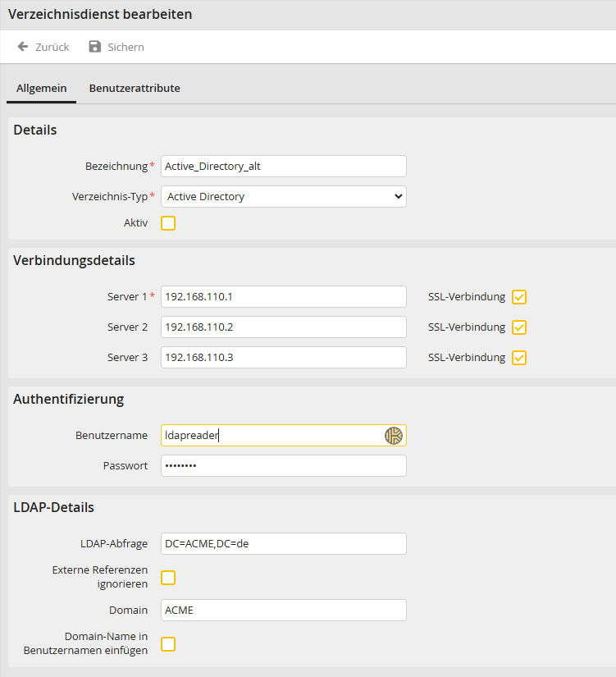This screenshot has height=677, width=616.
Task: Click Server 2 field containing 192.168.110.2
Action: tap(284, 327)
